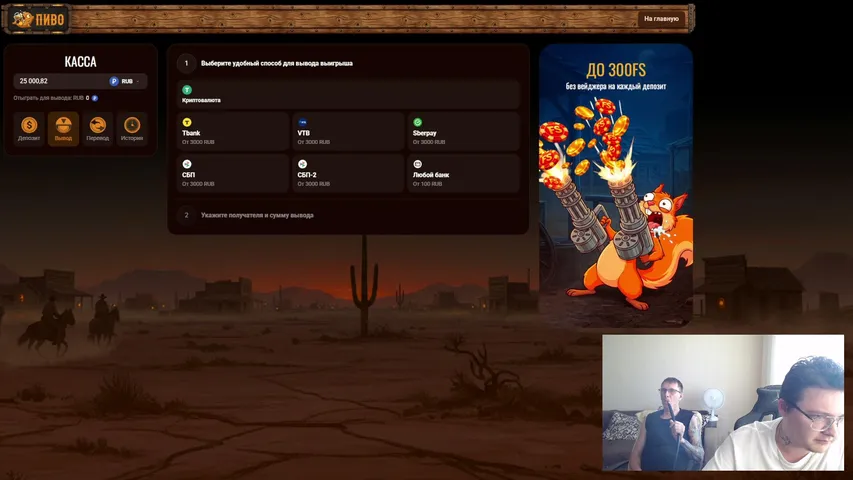Open the RUB currency dropdown
Viewport: 853px width, 480px height.
coord(126,81)
